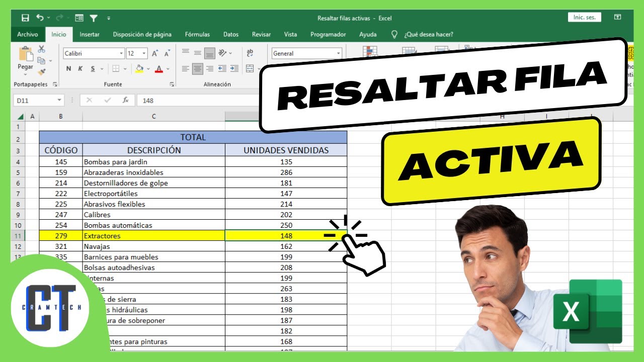Switch to Disposición de página tab
The image size is (644, 362).
click(142, 35)
